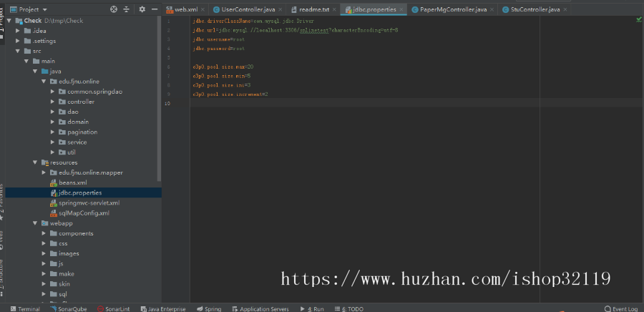Expand the controller package
The image size is (644, 312).
point(53,102)
